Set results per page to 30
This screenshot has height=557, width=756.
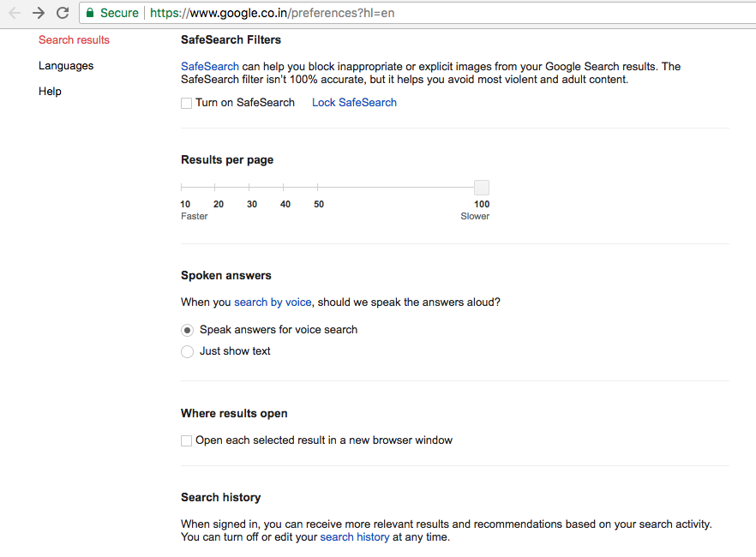tap(249, 188)
